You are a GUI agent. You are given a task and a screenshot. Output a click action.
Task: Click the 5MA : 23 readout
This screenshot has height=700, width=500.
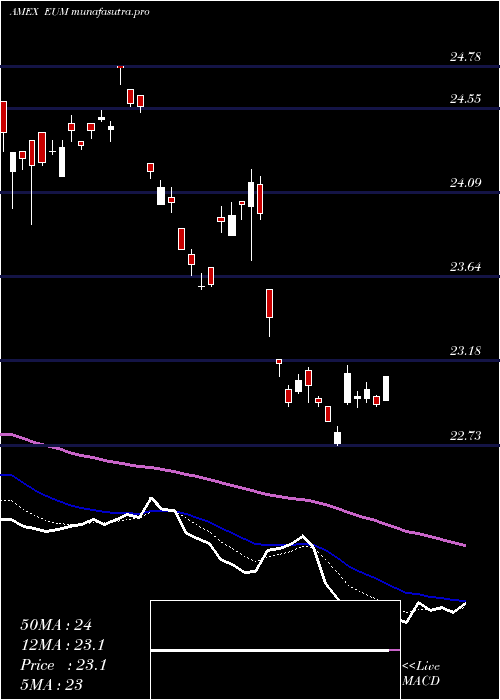click(x=51, y=685)
